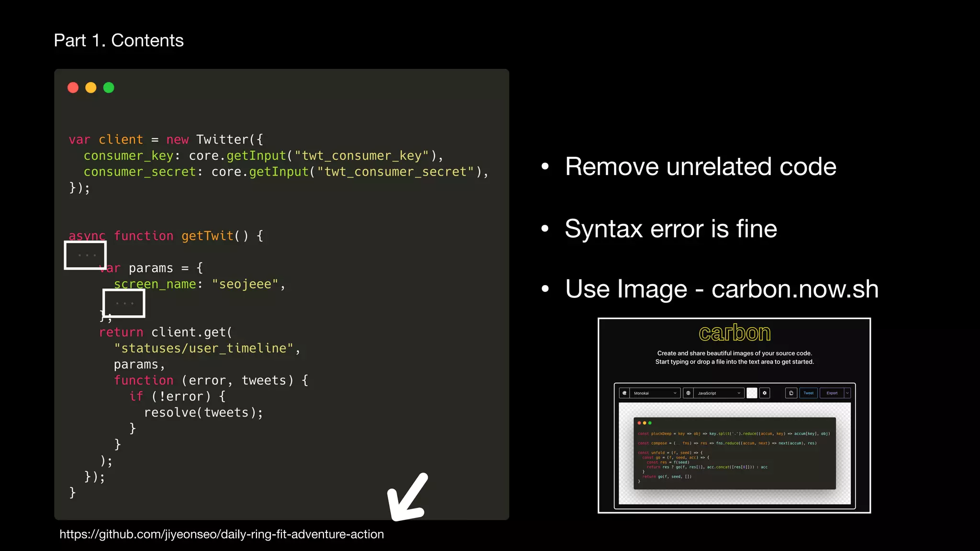Open the Monokai theme dropdown
The width and height of the screenshot is (980, 551).
click(655, 393)
